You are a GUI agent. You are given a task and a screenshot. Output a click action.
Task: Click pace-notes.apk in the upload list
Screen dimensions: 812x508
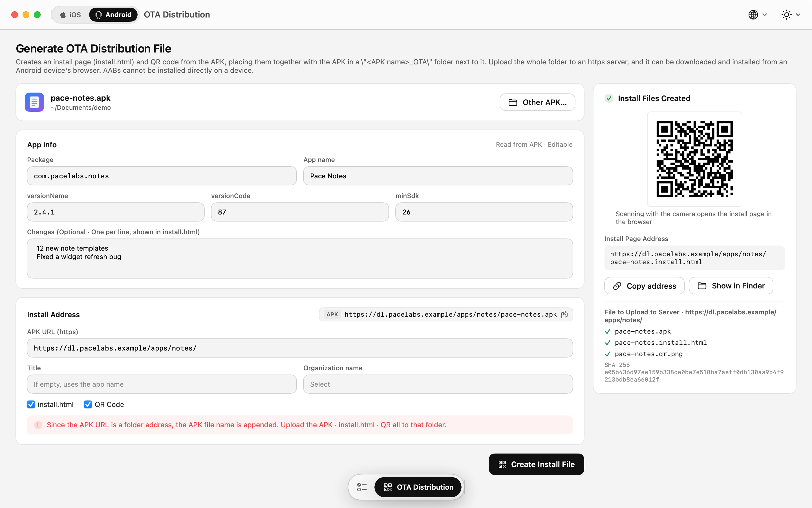pyautogui.click(x=643, y=332)
